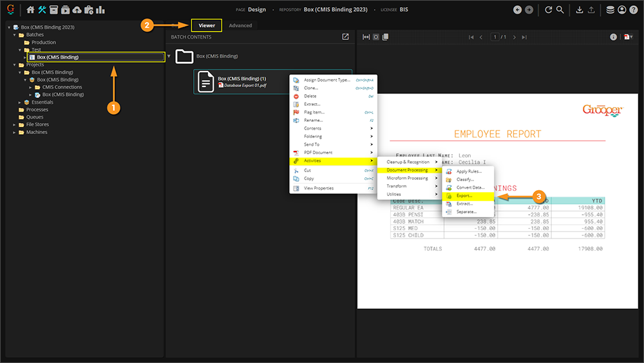The height and width of the screenshot is (363, 644).
Task: Click the user account icon
Action: click(621, 10)
